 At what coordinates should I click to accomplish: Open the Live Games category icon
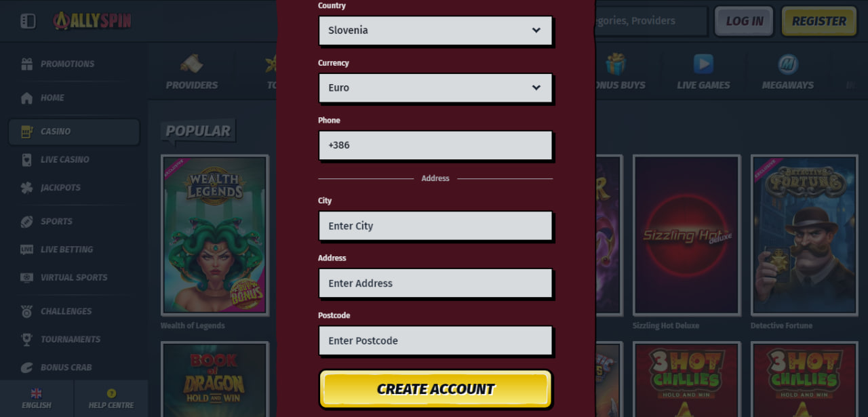tap(703, 64)
